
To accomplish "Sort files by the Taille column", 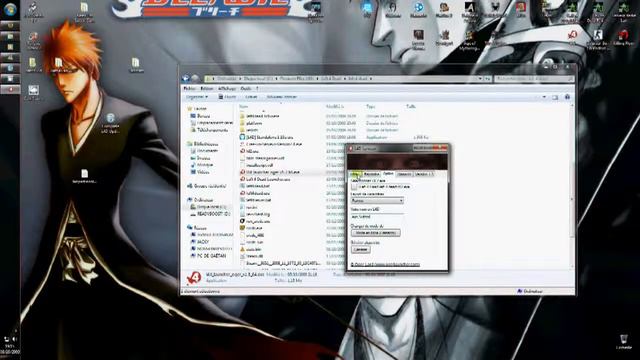I will 411,107.
